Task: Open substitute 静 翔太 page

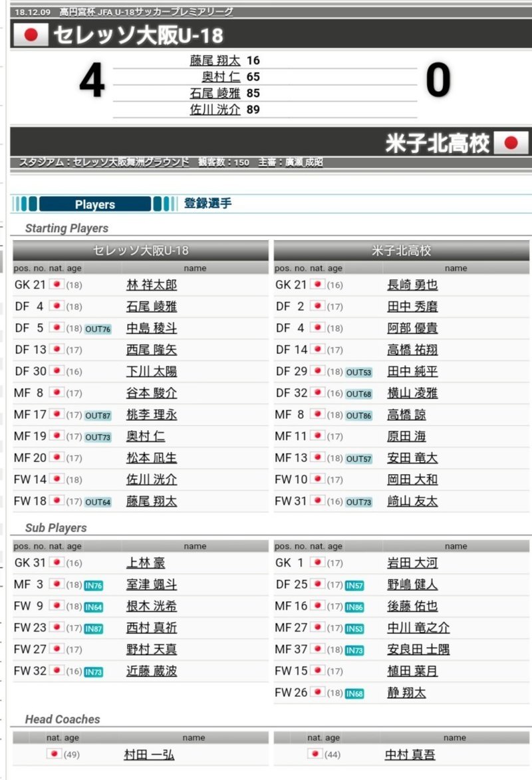Action: point(406,693)
